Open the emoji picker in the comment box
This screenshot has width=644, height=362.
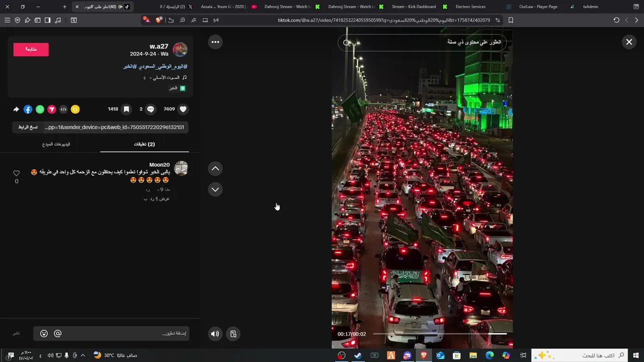pyautogui.click(x=44, y=333)
